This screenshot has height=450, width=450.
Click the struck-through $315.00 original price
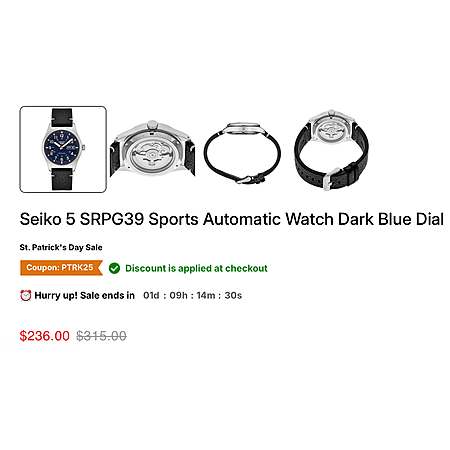point(101,336)
